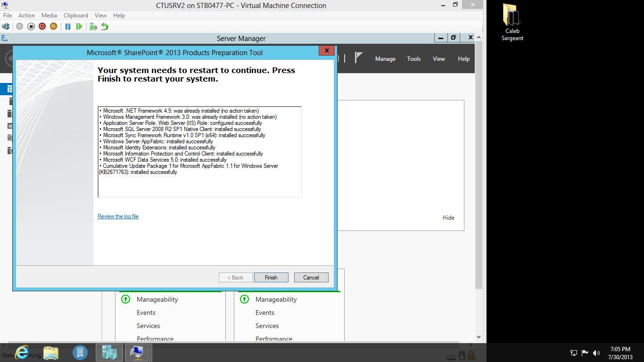The height and width of the screenshot is (362, 644).
Task: Turn off the VM with the stop icon
Action: (x=31, y=26)
